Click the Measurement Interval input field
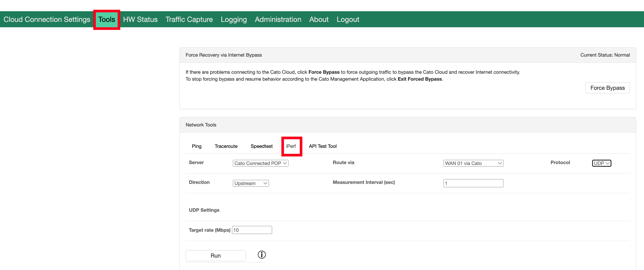 click(x=473, y=183)
